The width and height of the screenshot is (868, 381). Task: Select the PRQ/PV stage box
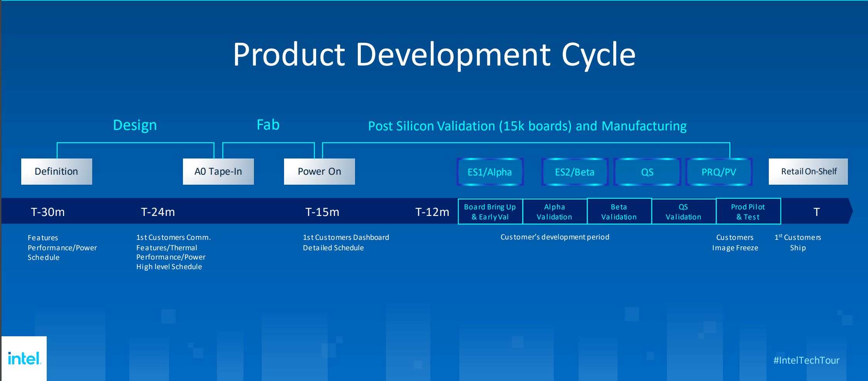(719, 172)
